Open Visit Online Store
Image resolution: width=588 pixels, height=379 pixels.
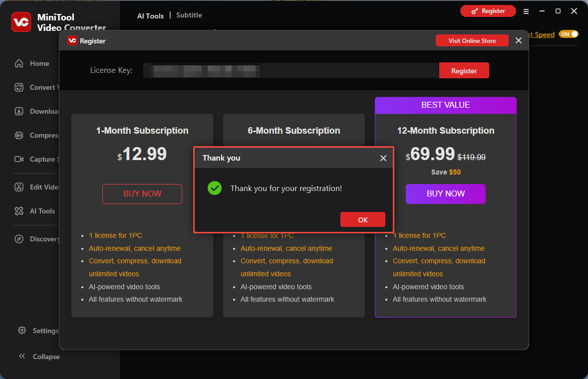(472, 40)
